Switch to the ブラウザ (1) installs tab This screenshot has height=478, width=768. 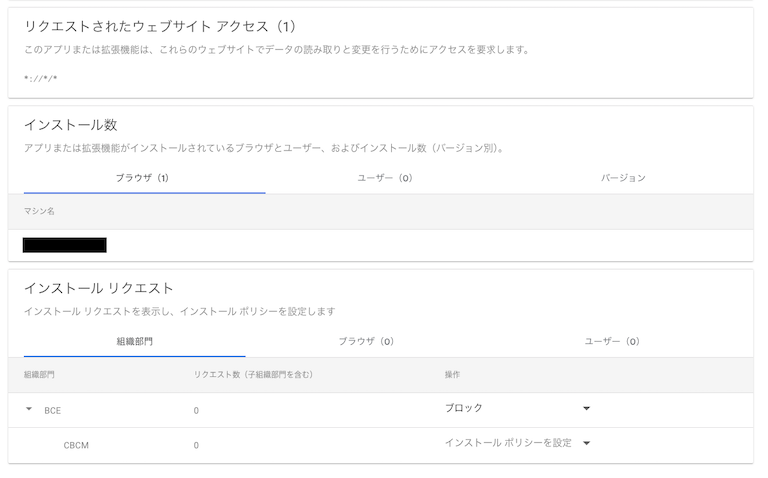[142, 178]
